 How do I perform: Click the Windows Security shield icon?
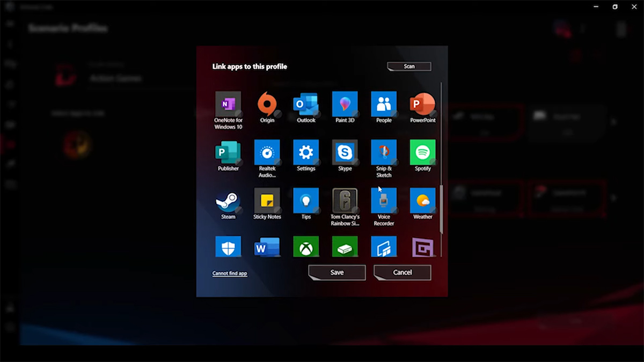point(228,247)
